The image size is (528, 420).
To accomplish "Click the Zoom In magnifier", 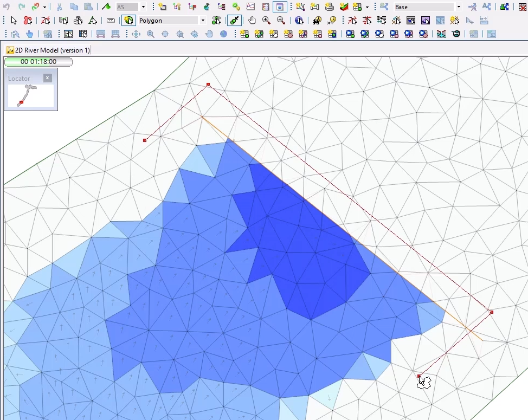I will [266, 21].
